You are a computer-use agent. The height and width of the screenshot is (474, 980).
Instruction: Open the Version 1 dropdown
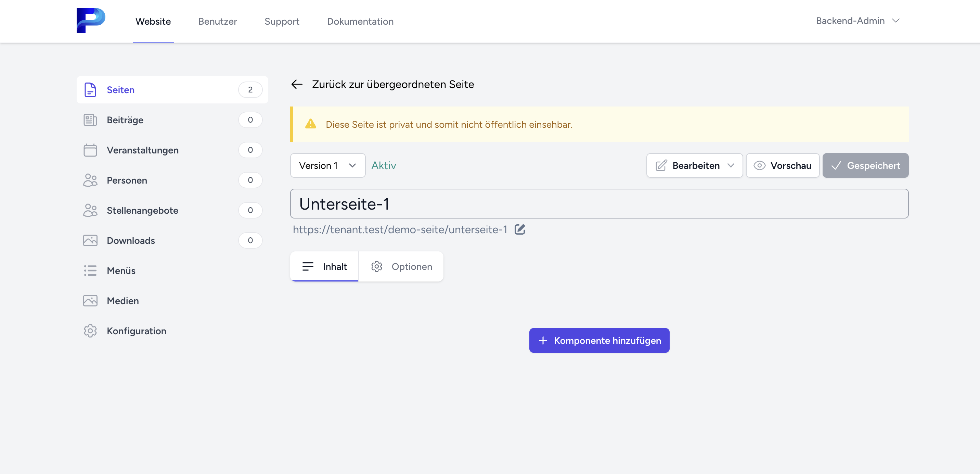[x=327, y=166]
